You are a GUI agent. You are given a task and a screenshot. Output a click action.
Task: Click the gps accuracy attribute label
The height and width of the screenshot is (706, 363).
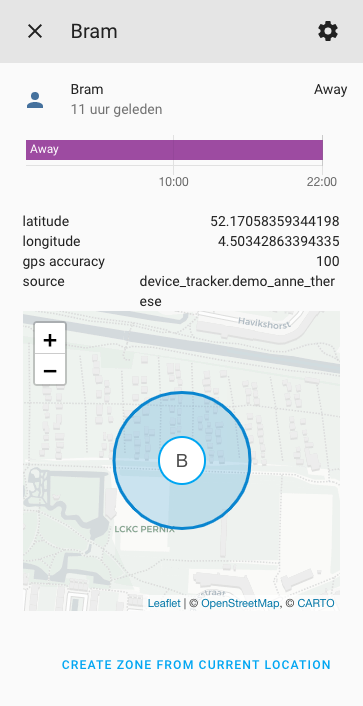(64, 261)
